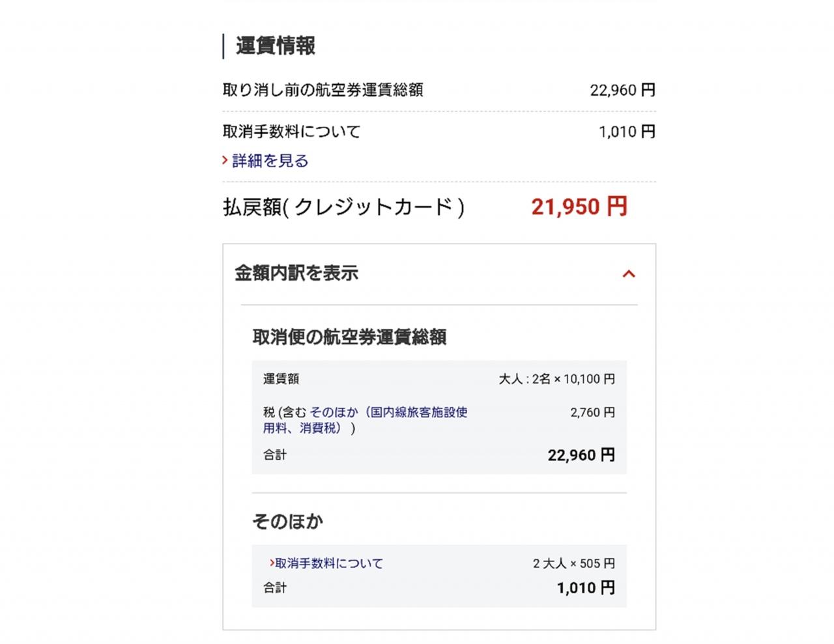This screenshot has height=644, width=834.
Task: Click the "金額内訳を表示" header label
Action: point(296,273)
